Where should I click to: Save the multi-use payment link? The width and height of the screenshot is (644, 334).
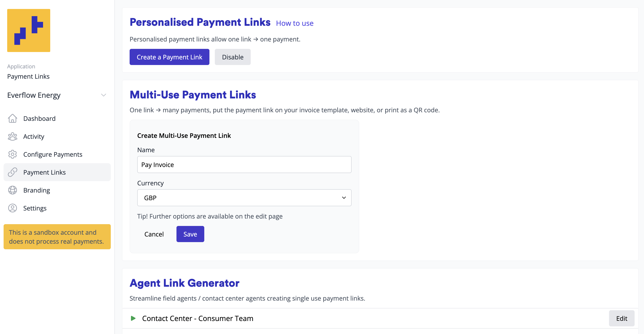point(190,234)
